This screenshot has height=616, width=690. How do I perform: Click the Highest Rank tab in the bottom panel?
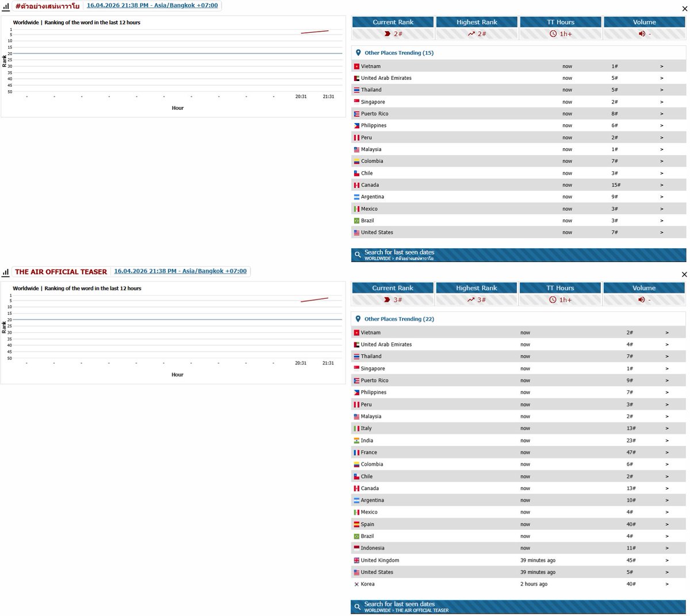click(477, 288)
